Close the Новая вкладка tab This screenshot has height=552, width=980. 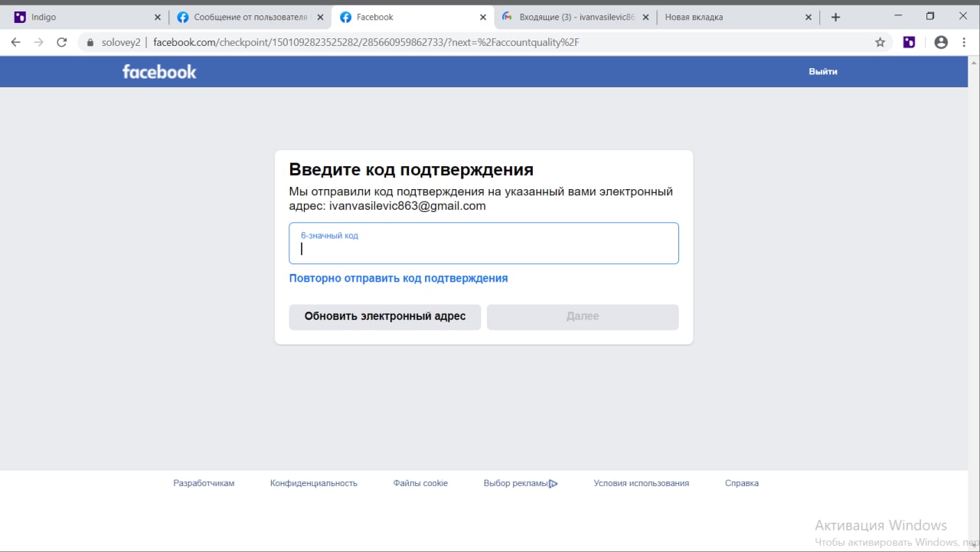(x=808, y=17)
